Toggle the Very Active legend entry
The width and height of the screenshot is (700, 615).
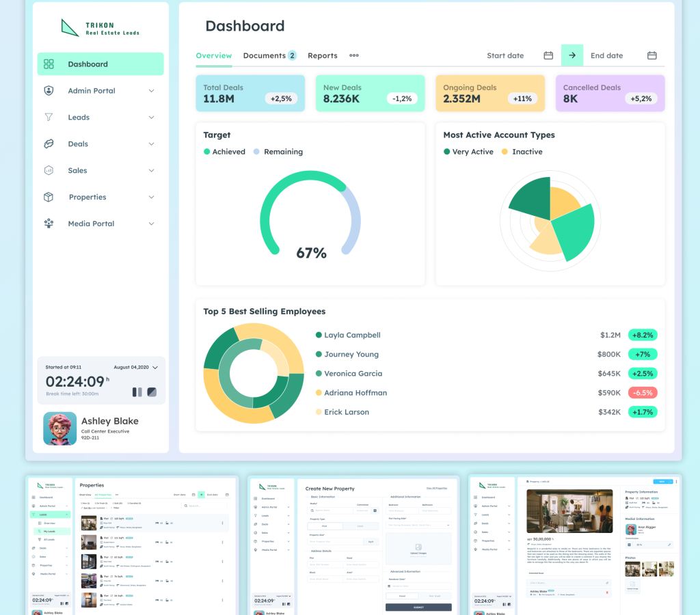(x=468, y=151)
